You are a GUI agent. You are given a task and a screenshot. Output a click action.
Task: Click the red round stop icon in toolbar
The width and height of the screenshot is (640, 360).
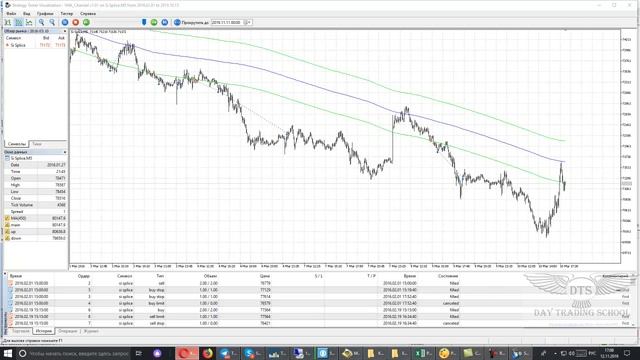point(76,22)
